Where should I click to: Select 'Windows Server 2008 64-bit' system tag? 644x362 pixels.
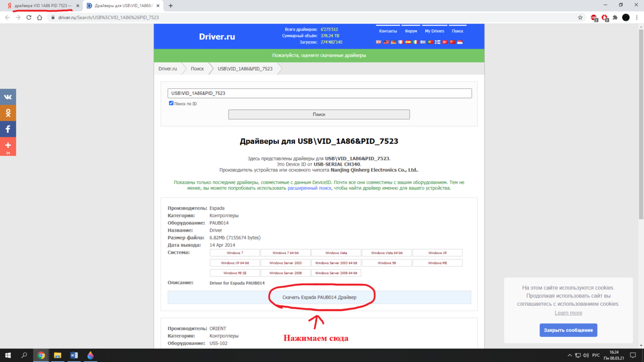pyautogui.click(x=336, y=273)
